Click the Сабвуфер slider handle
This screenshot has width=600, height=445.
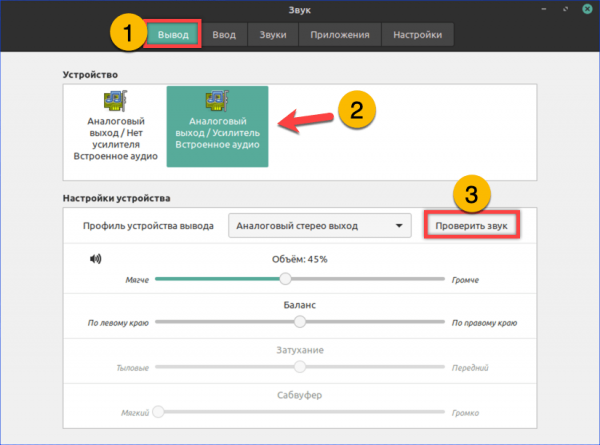[x=158, y=412]
